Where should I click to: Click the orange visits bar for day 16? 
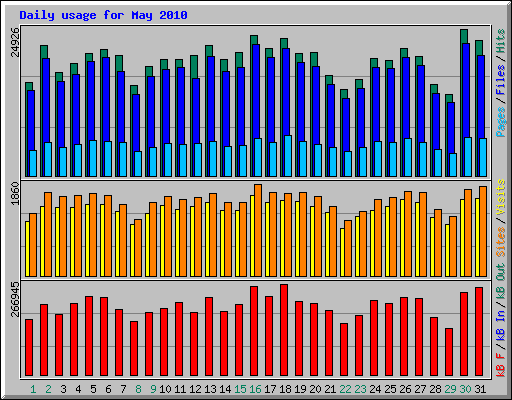click(x=258, y=230)
